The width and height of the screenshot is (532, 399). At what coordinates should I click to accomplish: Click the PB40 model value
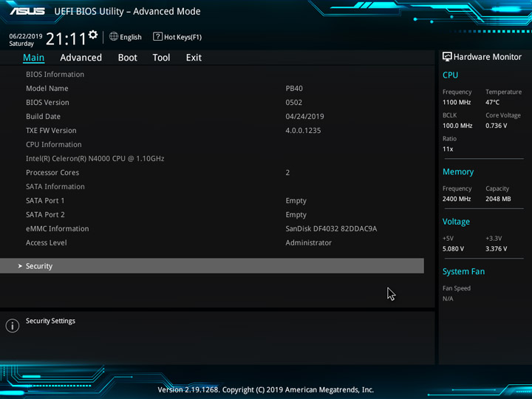pos(294,88)
